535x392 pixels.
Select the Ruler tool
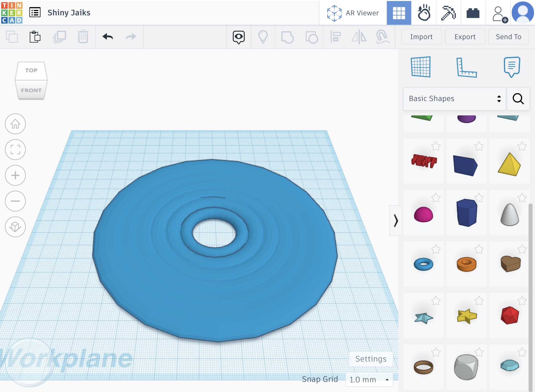point(466,67)
